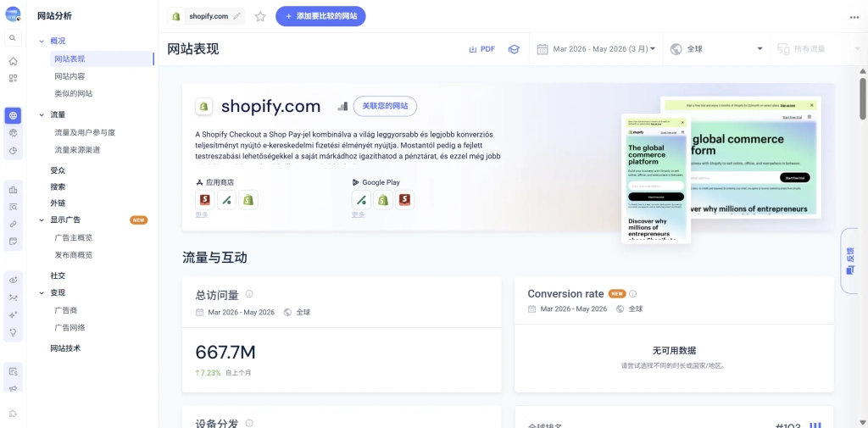Open the lightbulb insights icon in left rail
868x428 pixels.
[13, 332]
